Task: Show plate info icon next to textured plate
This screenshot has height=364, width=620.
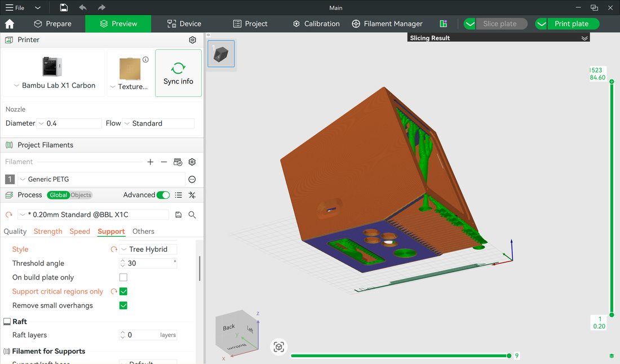Action: pyautogui.click(x=145, y=60)
